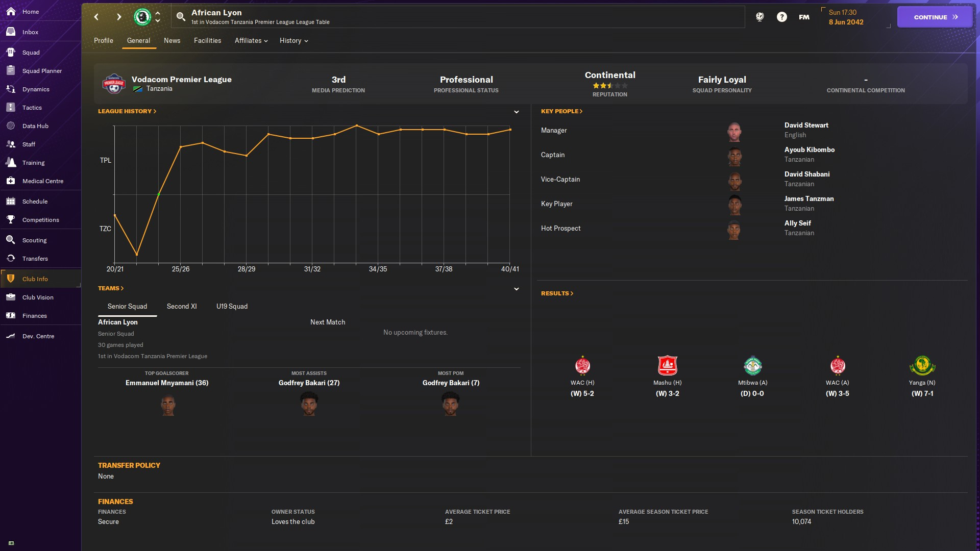
Task: Switch to the Facilities tab
Action: tap(207, 41)
